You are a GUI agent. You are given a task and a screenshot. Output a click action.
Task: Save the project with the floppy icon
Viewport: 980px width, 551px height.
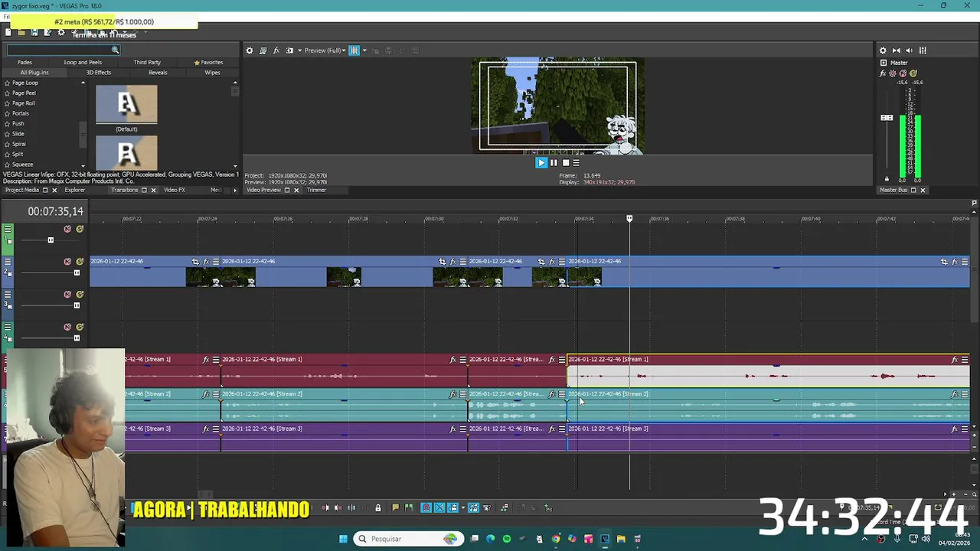tap(34, 33)
